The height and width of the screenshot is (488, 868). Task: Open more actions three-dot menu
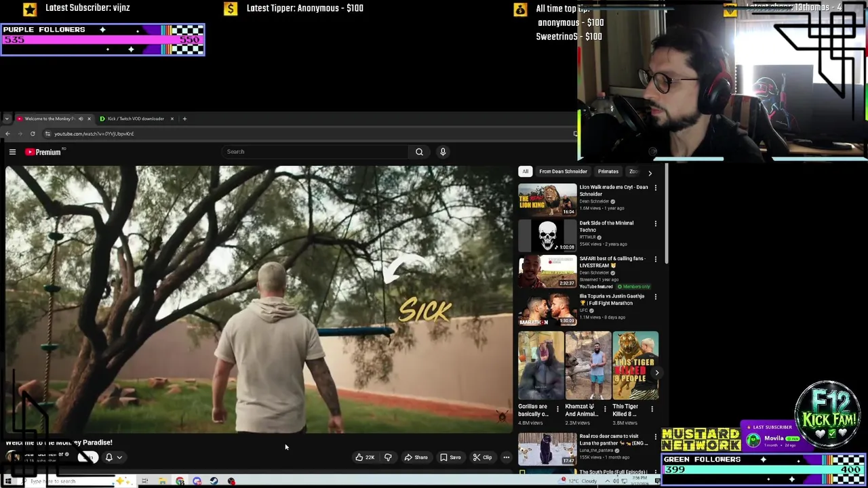coord(506,457)
